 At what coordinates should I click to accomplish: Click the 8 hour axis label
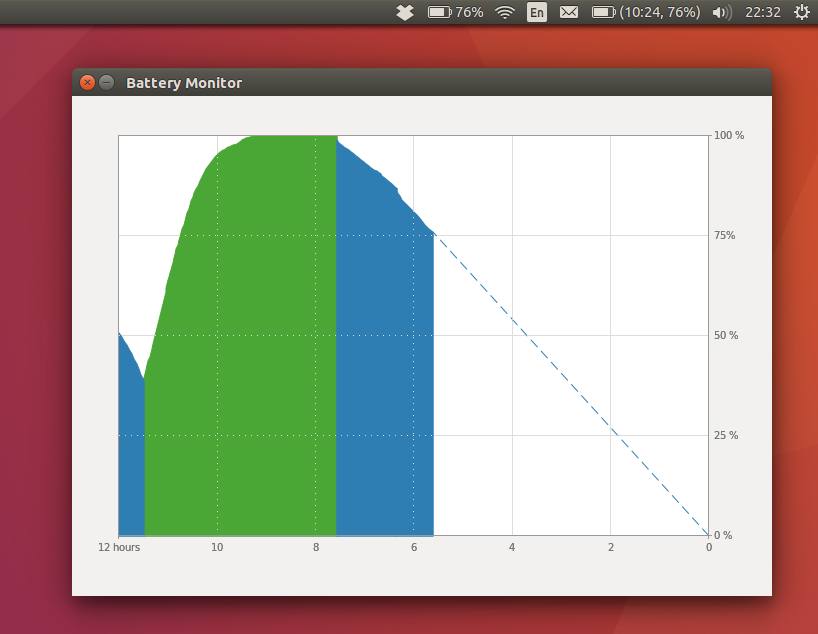point(316,547)
